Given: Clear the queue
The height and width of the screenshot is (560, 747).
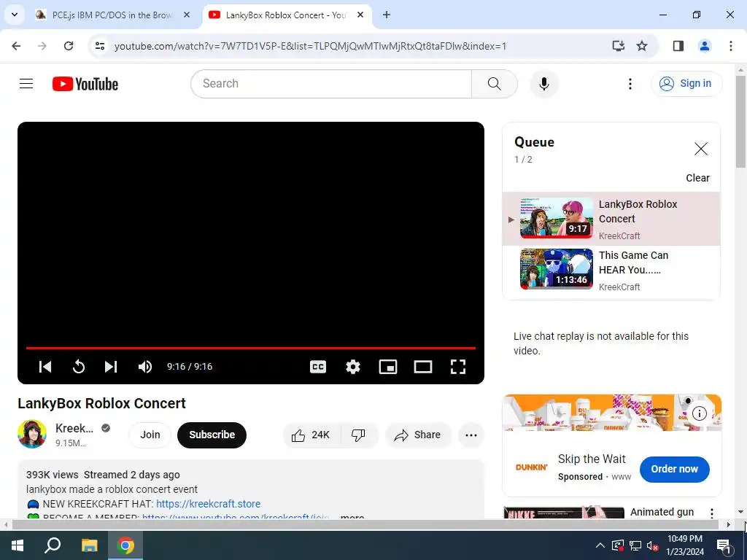Looking at the screenshot, I should pyautogui.click(x=697, y=178).
